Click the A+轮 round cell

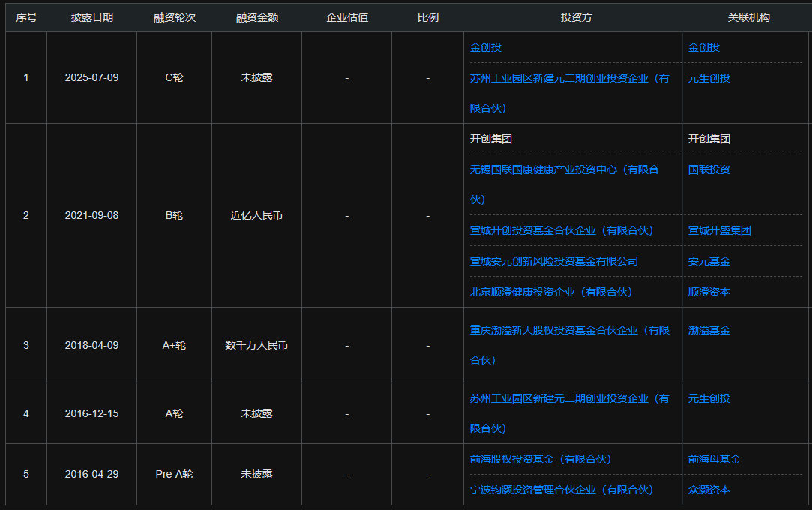[x=174, y=345]
